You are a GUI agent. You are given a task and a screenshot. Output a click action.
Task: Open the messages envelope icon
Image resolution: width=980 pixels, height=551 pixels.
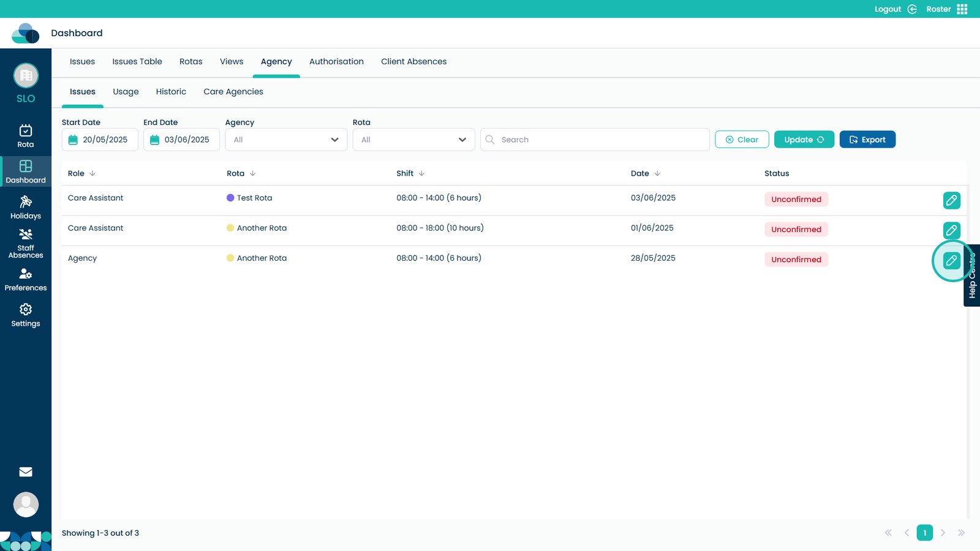26,472
